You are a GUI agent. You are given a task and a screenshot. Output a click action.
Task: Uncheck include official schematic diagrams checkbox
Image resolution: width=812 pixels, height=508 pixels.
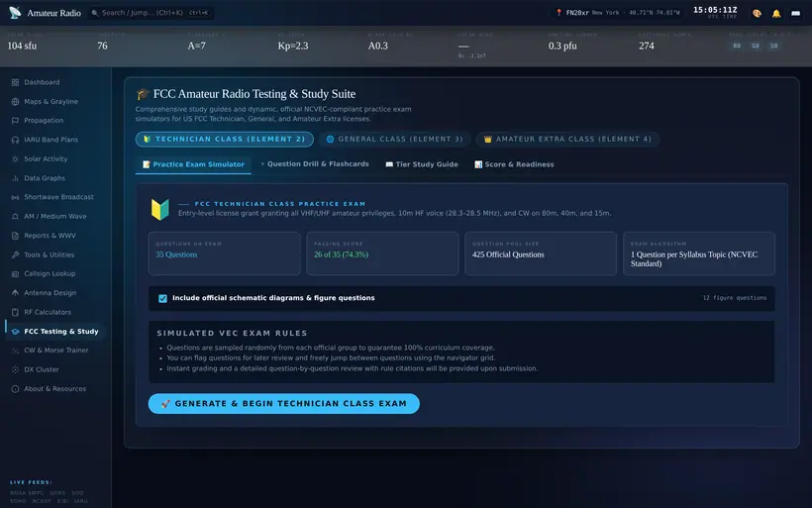tap(162, 298)
